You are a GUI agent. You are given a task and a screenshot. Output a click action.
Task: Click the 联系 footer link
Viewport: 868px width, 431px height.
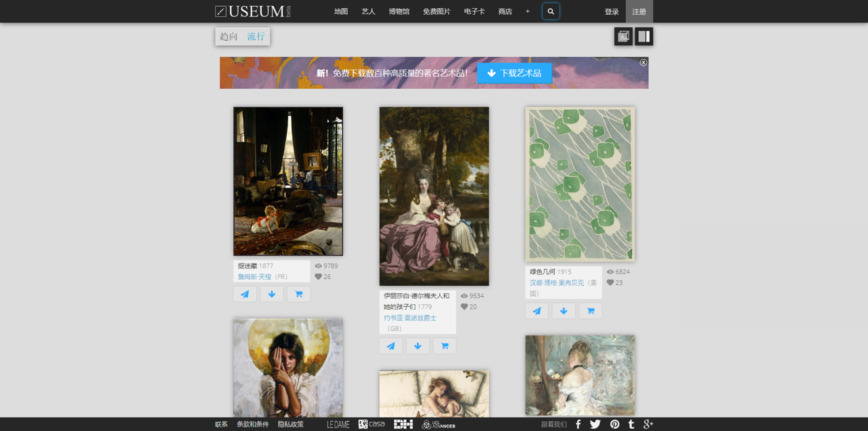click(x=222, y=424)
